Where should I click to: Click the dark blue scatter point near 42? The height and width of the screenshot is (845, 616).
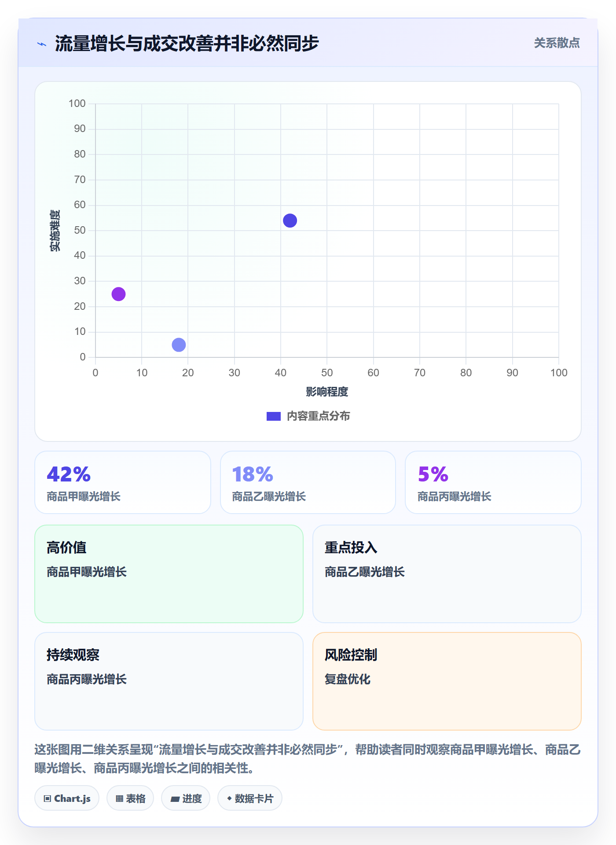tap(290, 220)
